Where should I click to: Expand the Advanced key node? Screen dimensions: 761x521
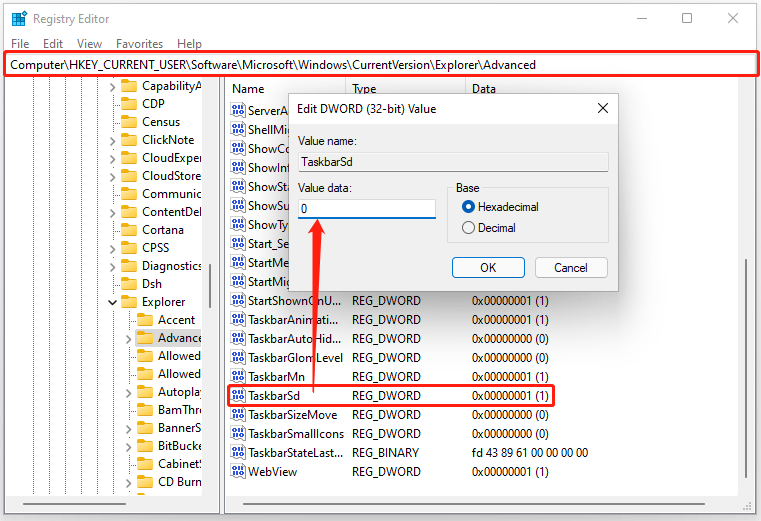coord(129,338)
